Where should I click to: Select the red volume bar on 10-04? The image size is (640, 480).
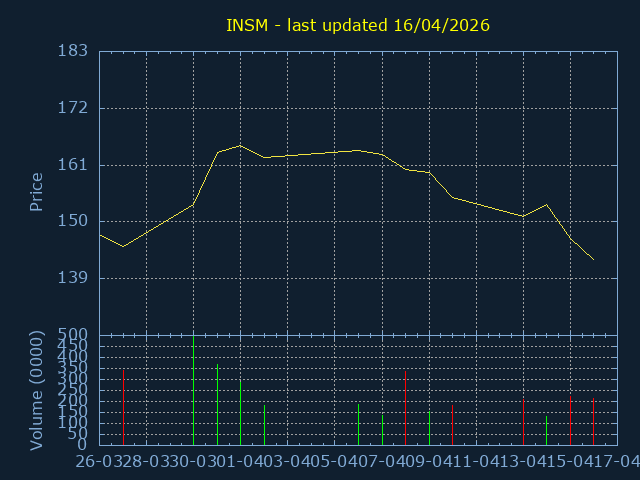[452, 425]
